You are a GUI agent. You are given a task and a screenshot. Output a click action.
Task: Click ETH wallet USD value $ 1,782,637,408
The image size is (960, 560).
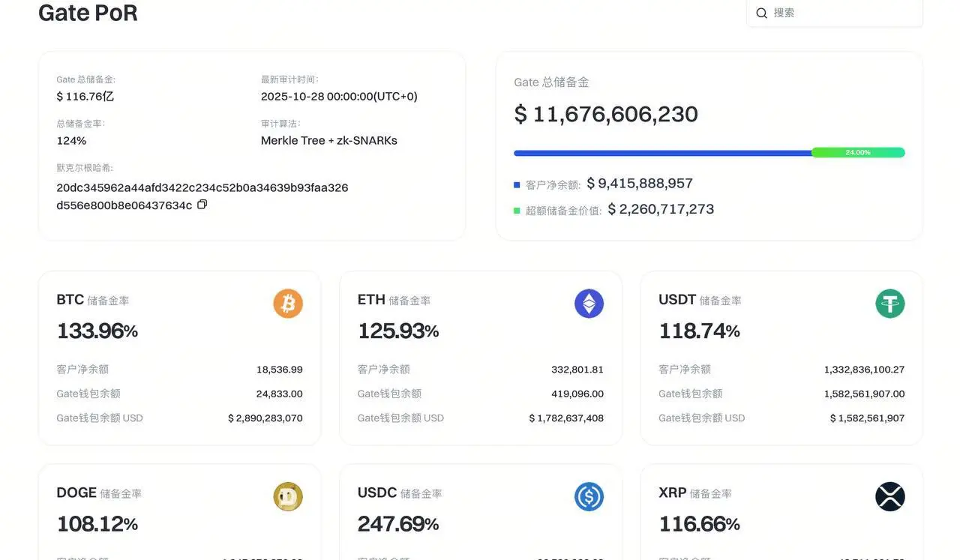click(x=566, y=418)
